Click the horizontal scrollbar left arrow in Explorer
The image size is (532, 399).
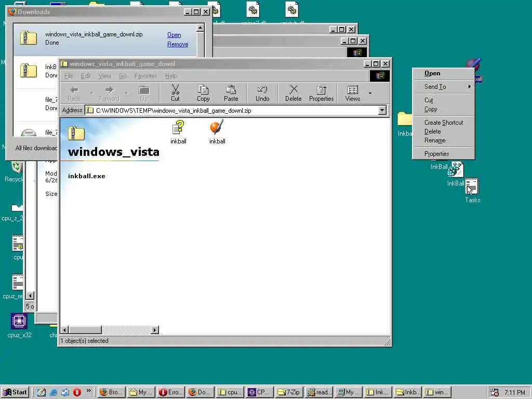(64, 330)
